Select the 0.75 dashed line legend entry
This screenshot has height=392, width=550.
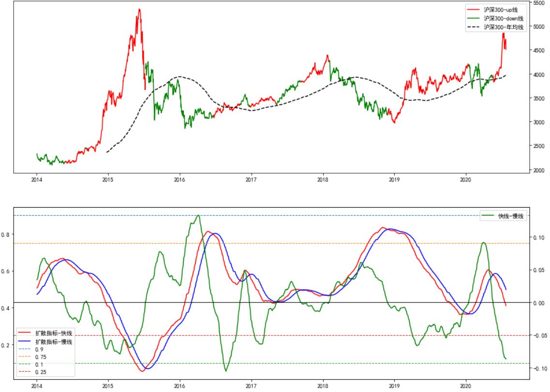tap(41, 357)
